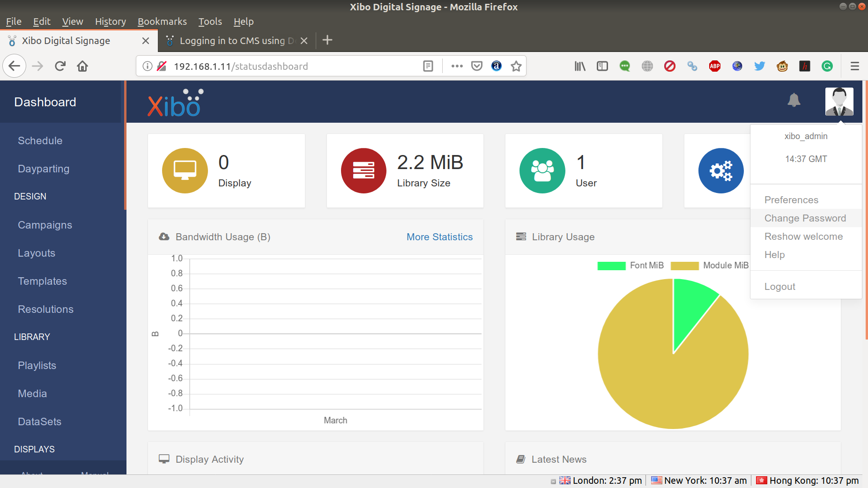Open a new browser tab
868x488 pixels.
point(327,40)
